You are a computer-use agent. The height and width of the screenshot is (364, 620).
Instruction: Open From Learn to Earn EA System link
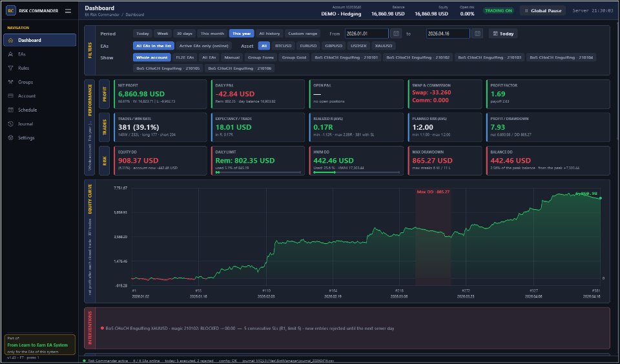pos(37,345)
